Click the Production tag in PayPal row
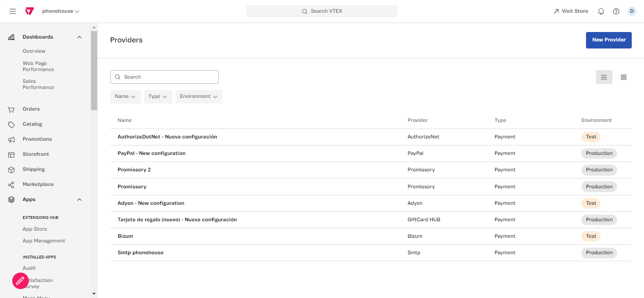This screenshot has width=644, height=298. click(599, 153)
